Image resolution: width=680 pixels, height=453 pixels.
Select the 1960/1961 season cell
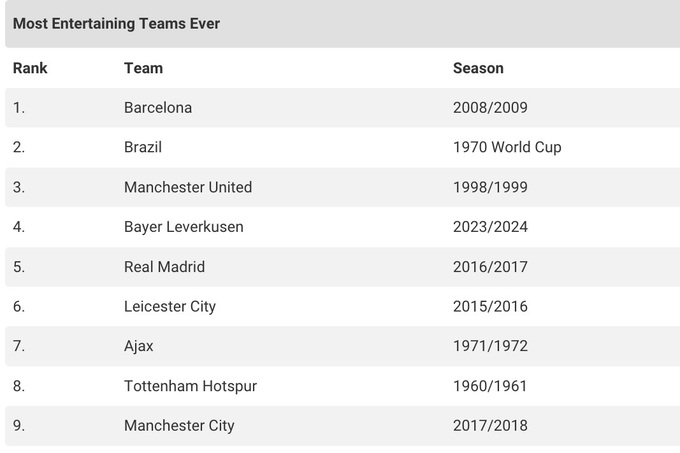pyautogui.click(x=490, y=386)
